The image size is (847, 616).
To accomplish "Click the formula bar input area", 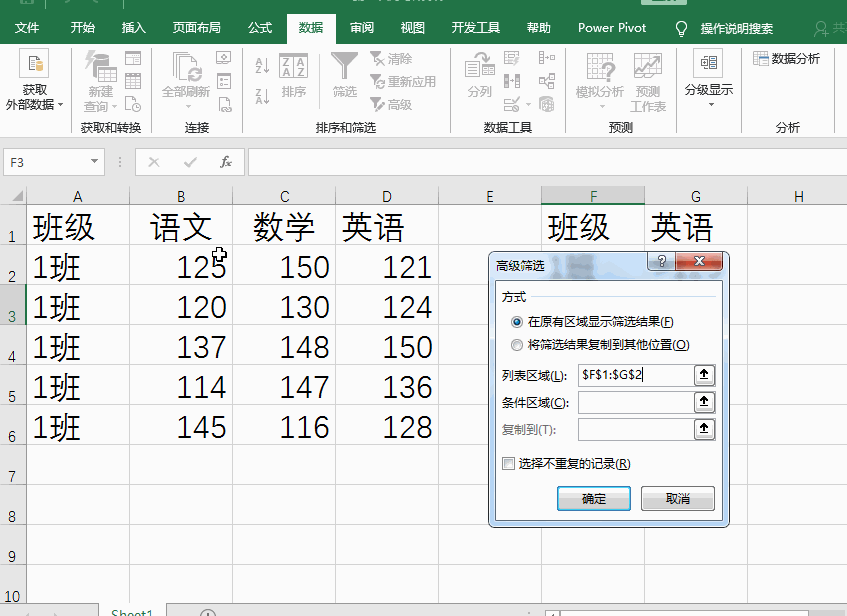I will click(547, 162).
